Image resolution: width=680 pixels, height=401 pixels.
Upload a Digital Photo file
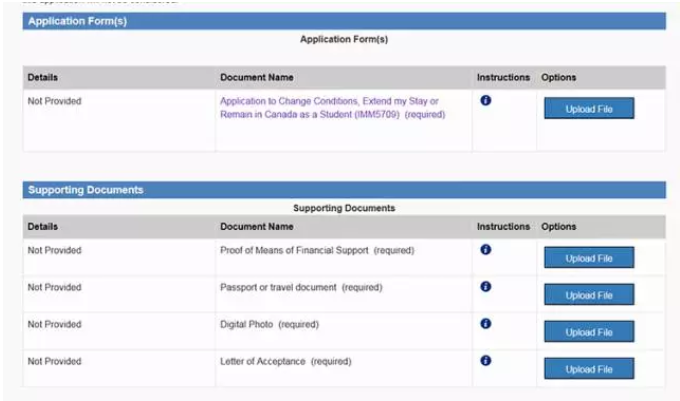[588, 332]
